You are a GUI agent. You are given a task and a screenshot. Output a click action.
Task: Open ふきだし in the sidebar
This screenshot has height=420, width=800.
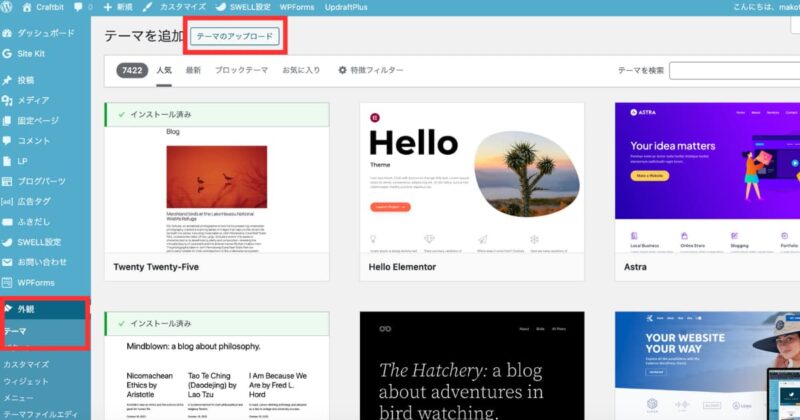point(34,222)
